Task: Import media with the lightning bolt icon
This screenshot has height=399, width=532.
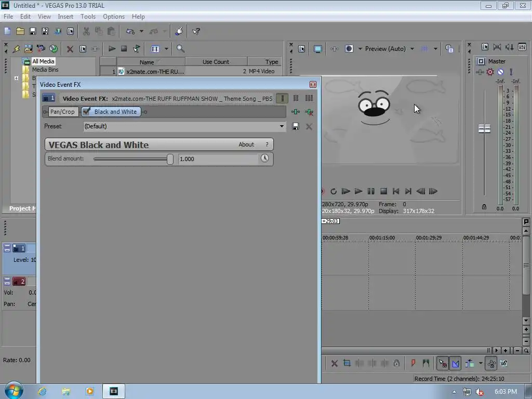Action: coord(16,49)
